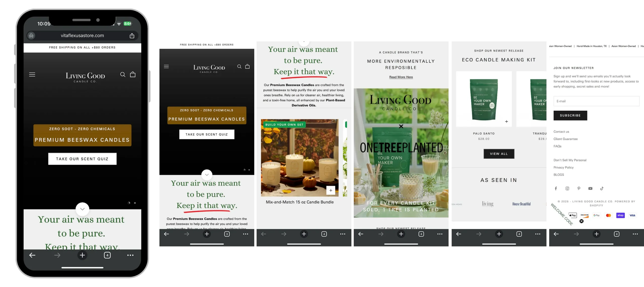Open the YouTube social icon
This screenshot has width=644, height=287.
tap(590, 188)
